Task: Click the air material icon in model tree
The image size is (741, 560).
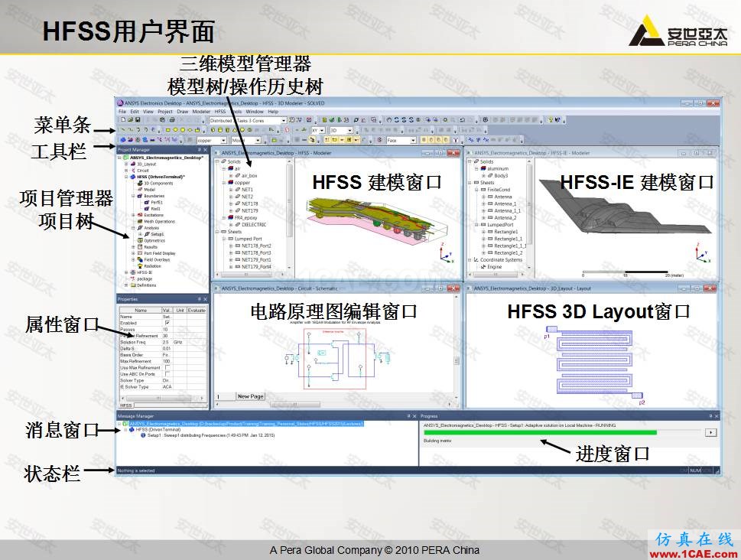Action: point(231,168)
